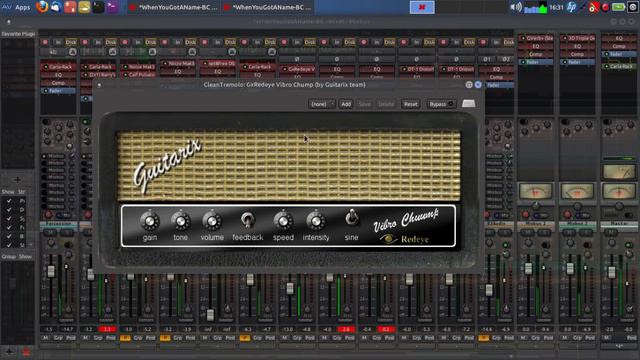640x360 pixels.
Task: Open the Thunderbird mail icon
Action: [56, 7]
